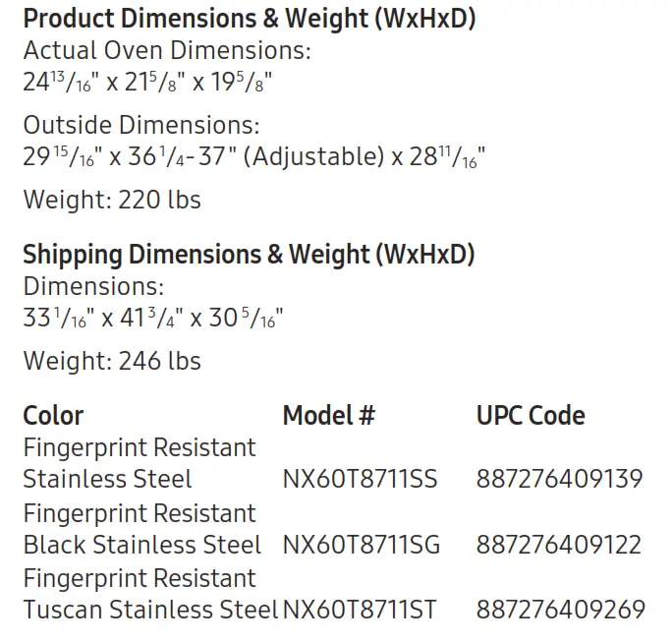Viewport: 672px width, 644px height.
Task: Click the Shipping Dimensions & Weight heading
Action: [x=249, y=255]
